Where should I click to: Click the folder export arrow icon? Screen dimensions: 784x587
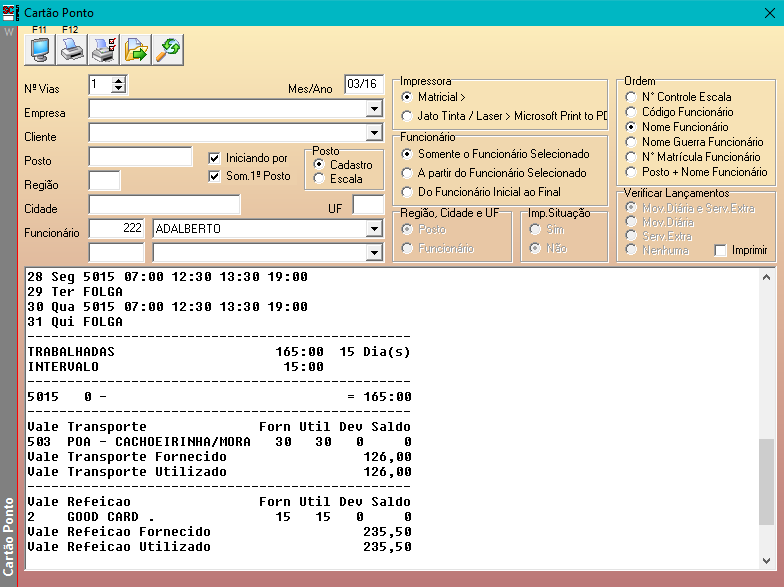tap(135, 48)
